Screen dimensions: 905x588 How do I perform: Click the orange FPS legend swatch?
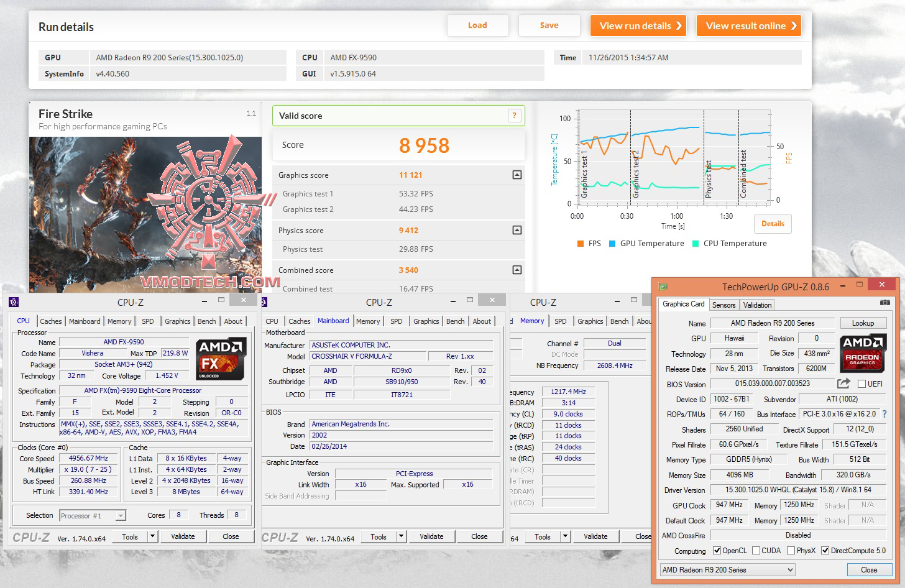click(x=580, y=244)
